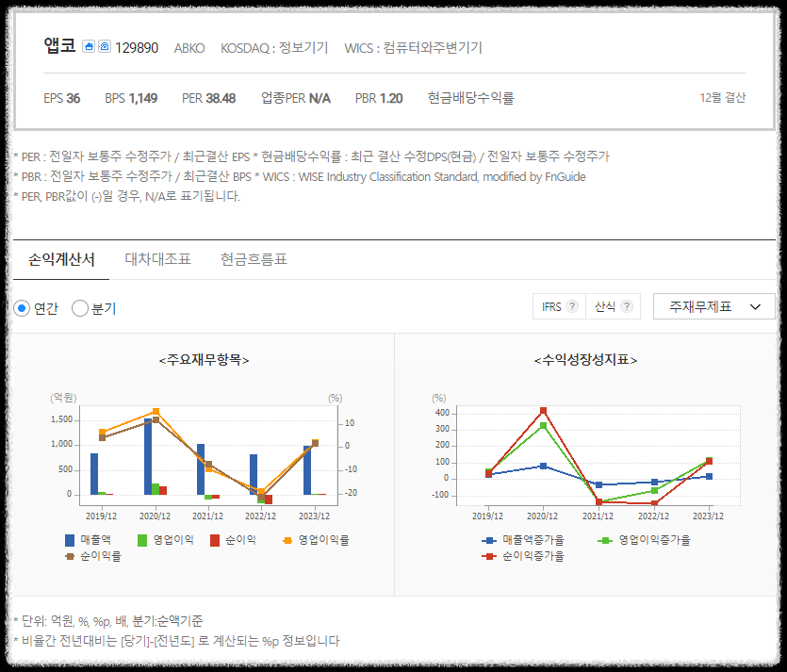
Task: Click the 앱코 company name
Action: (x=59, y=45)
